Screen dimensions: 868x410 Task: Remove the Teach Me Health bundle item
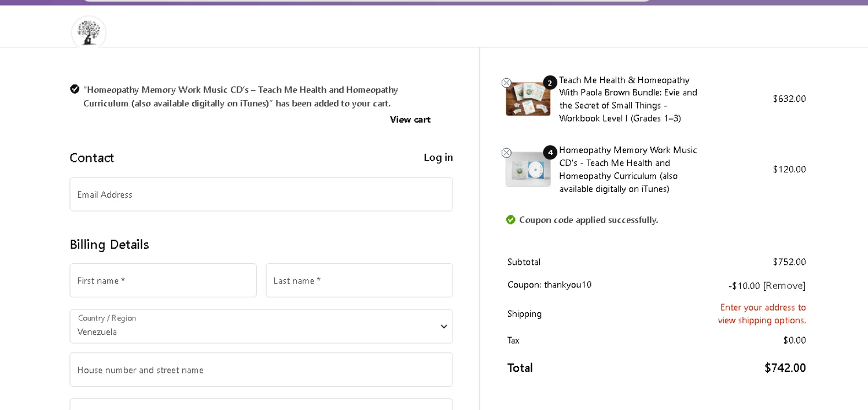506,83
